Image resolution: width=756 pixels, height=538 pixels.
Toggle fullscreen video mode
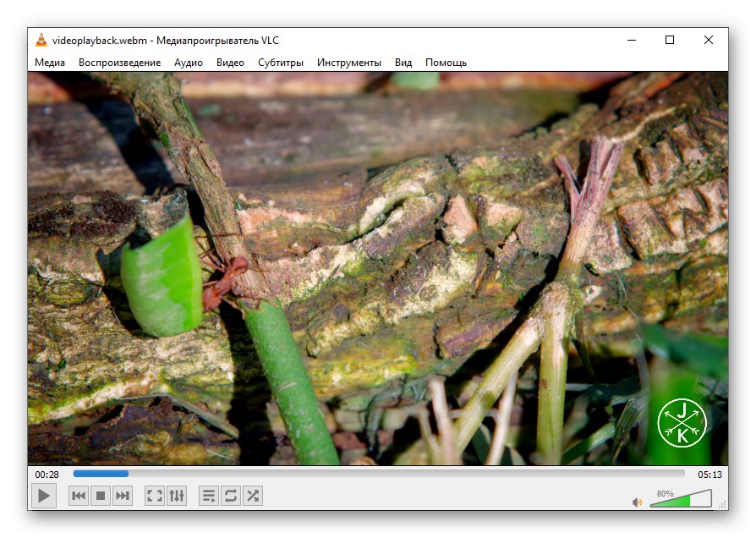click(x=154, y=496)
